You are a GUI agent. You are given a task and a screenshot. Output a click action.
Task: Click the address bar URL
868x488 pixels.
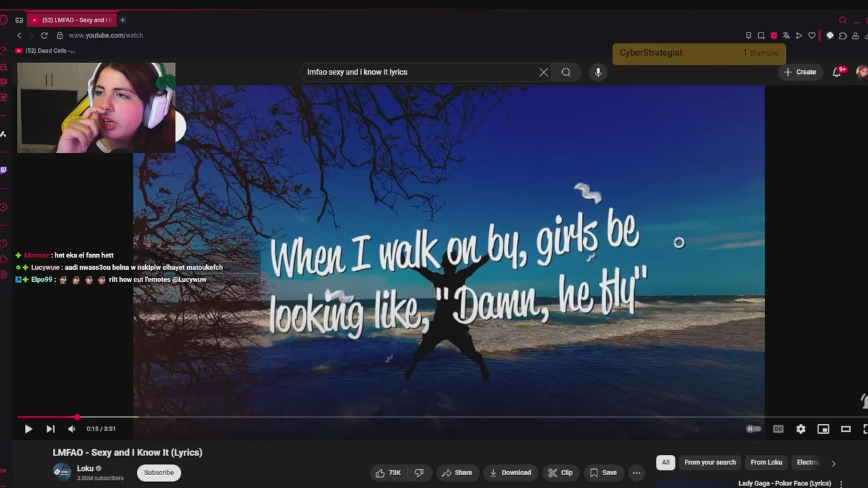click(106, 35)
